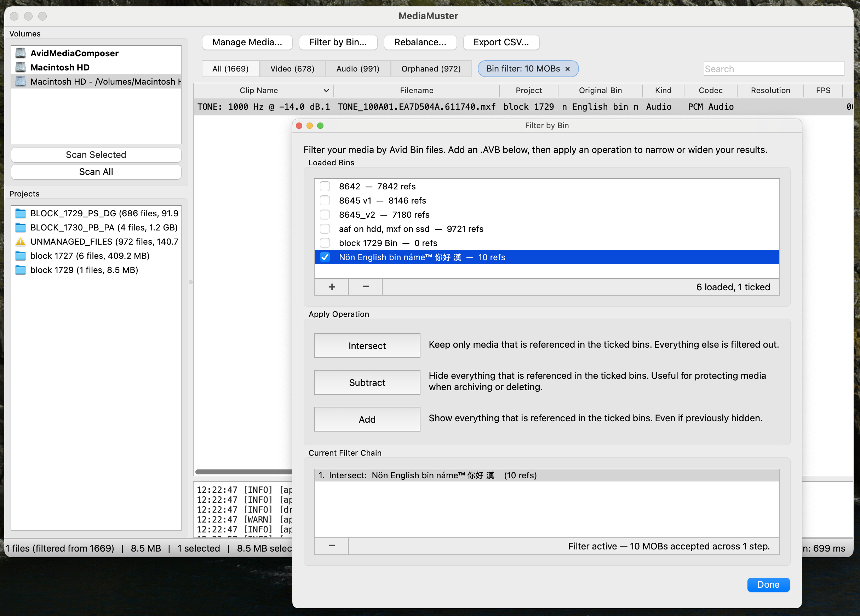The image size is (860, 616).
Task: Tick the aaf on hdd, mxf on ssd checkbox
Action: 325,229
